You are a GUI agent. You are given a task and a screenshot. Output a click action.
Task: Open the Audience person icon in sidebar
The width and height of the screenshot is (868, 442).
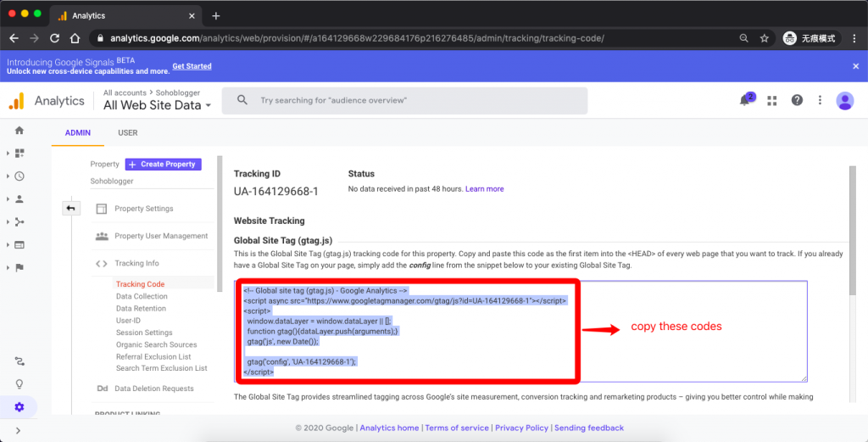tap(19, 199)
